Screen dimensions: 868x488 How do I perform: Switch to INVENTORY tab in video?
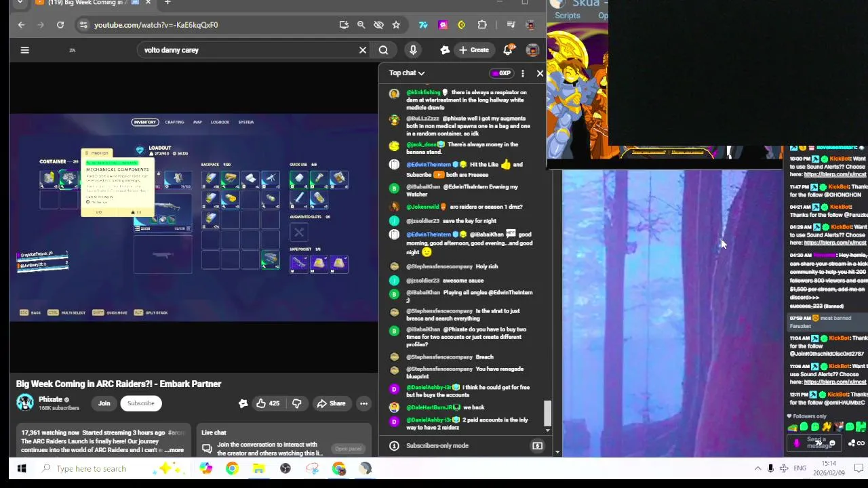pos(144,122)
